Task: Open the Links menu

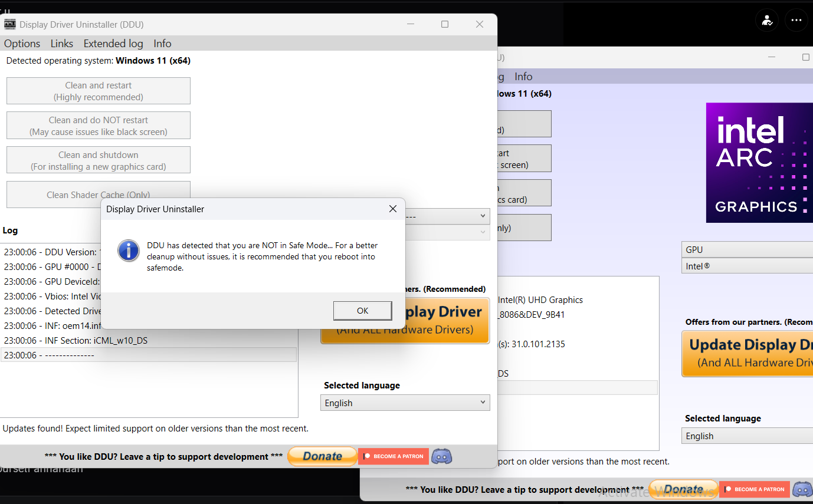Action: coord(62,44)
